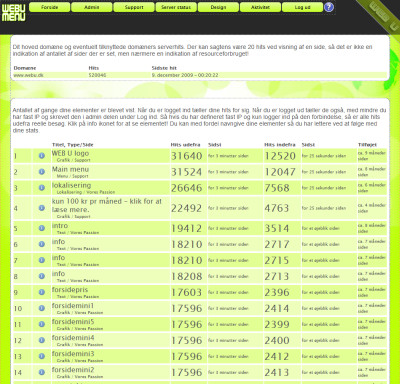Click the inside hits value 4763
The height and width of the screenshot is (384, 400).
[x=277, y=208]
